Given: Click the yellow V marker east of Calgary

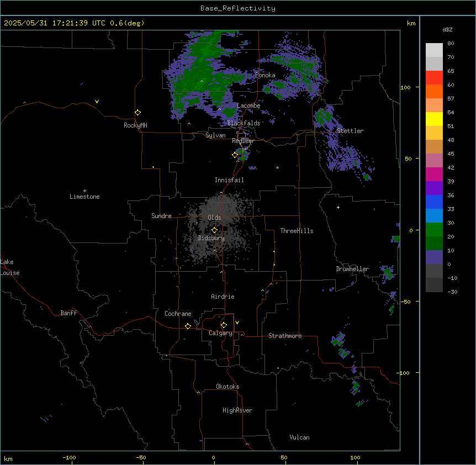Looking at the screenshot, I should tap(237, 323).
